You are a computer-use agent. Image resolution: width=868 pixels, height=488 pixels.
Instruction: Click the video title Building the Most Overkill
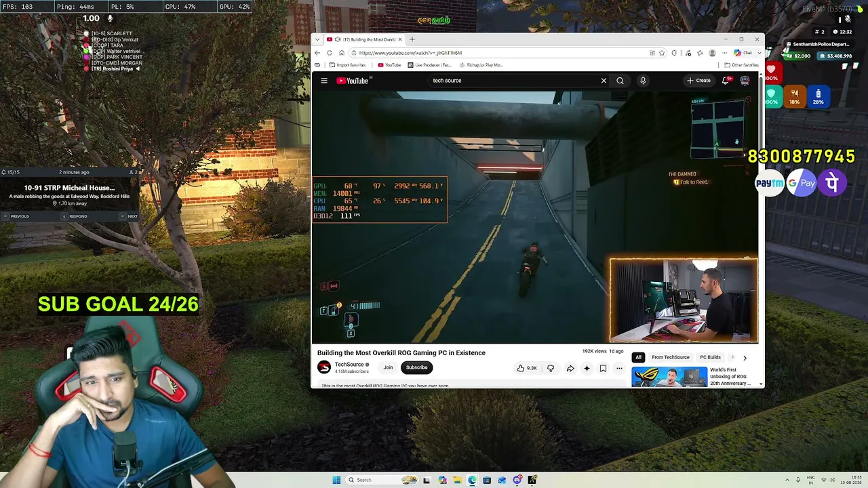click(401, 353)
